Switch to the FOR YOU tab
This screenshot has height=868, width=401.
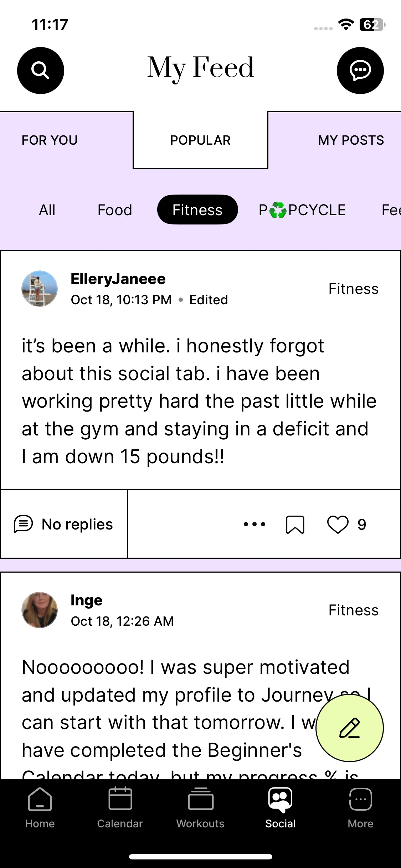[x=50, y=140]
